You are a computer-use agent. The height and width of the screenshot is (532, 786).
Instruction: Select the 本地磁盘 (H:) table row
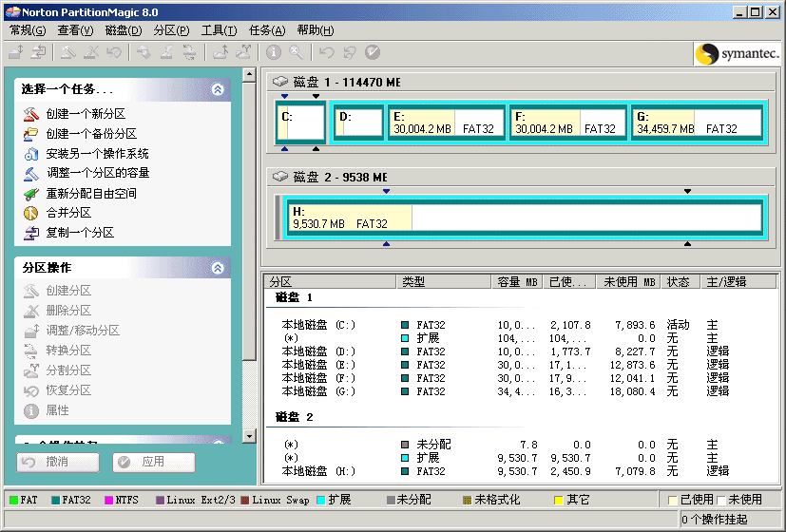522,471
